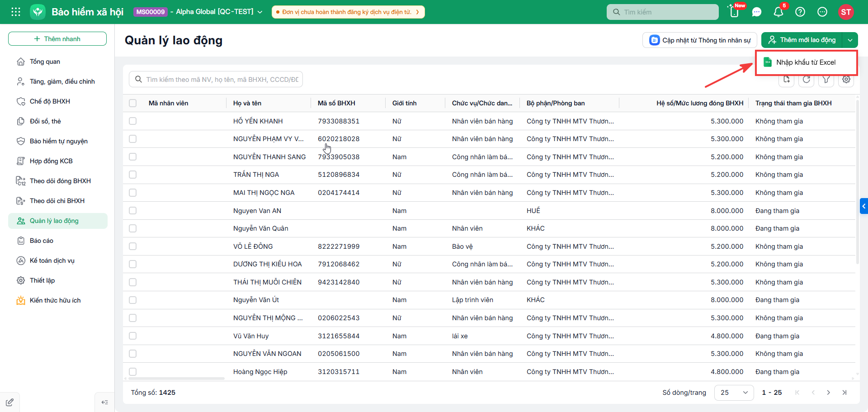
Task: Open the ST user avatar menu
Action: (846, 12)
